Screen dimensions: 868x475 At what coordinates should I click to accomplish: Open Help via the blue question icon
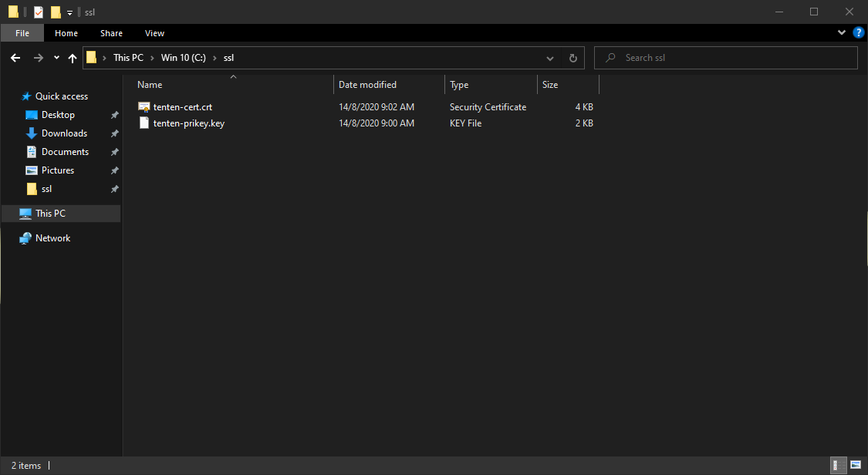click(x=859, y=32)
